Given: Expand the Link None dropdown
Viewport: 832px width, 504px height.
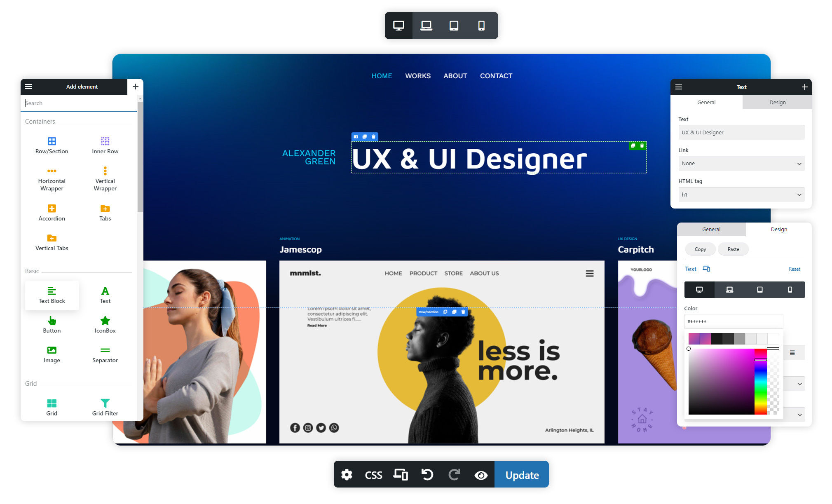Looking at the screenshot, I should (741, 164).
